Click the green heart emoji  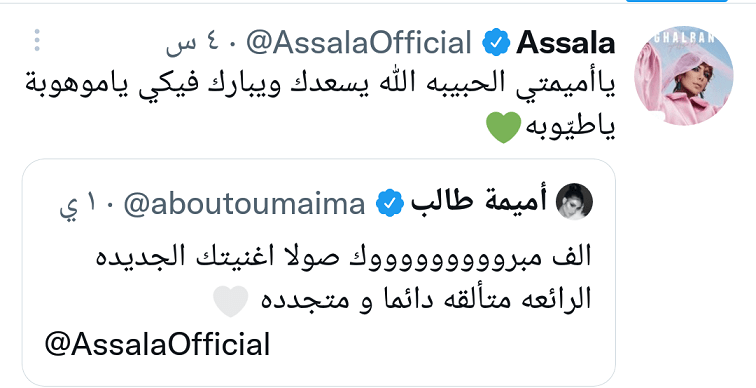click(x=503, y=128)
